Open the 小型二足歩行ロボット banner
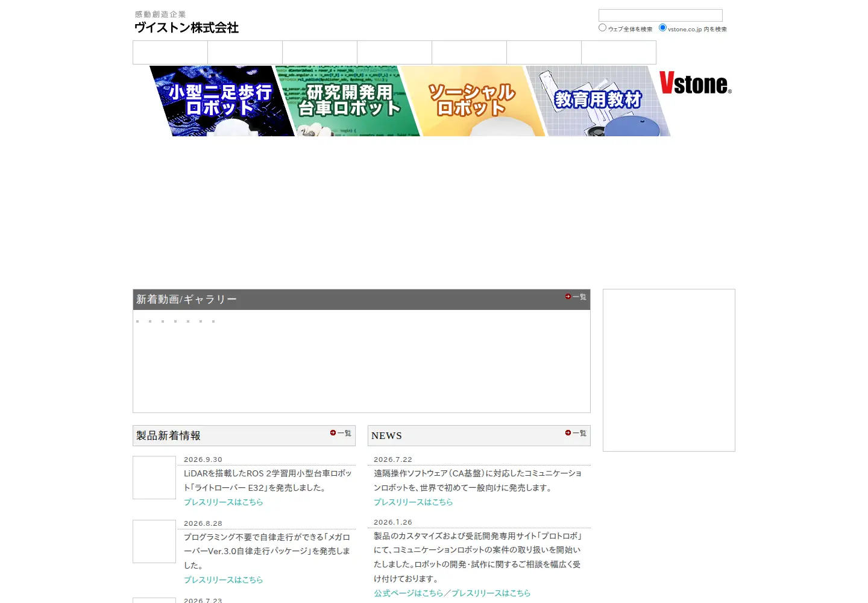 pyautogui.click(x=221, y=101)
